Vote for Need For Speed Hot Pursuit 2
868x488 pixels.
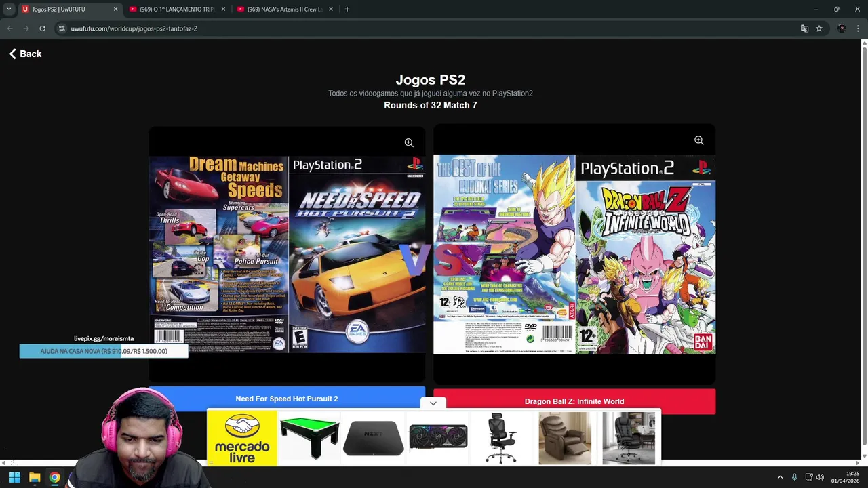coord(287,399)
